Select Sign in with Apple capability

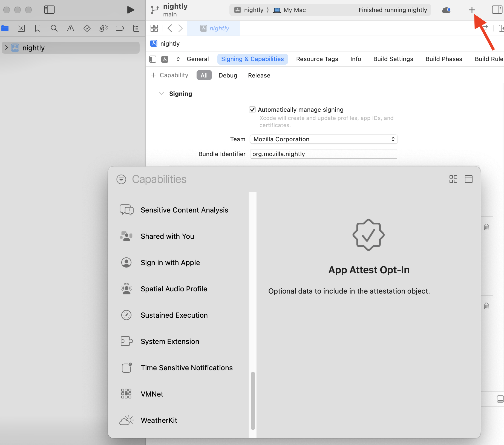[170, 263]
